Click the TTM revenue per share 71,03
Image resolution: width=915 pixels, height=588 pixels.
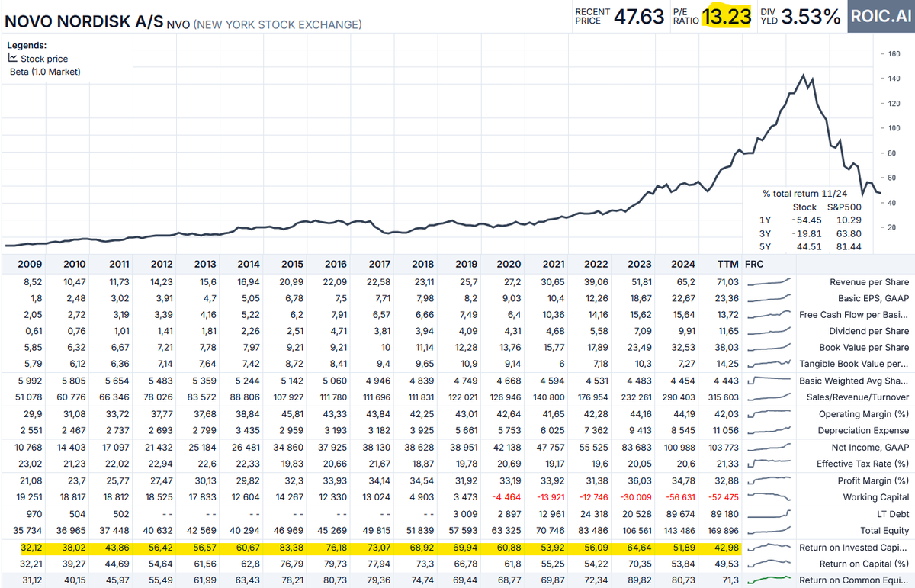[727, 282]
